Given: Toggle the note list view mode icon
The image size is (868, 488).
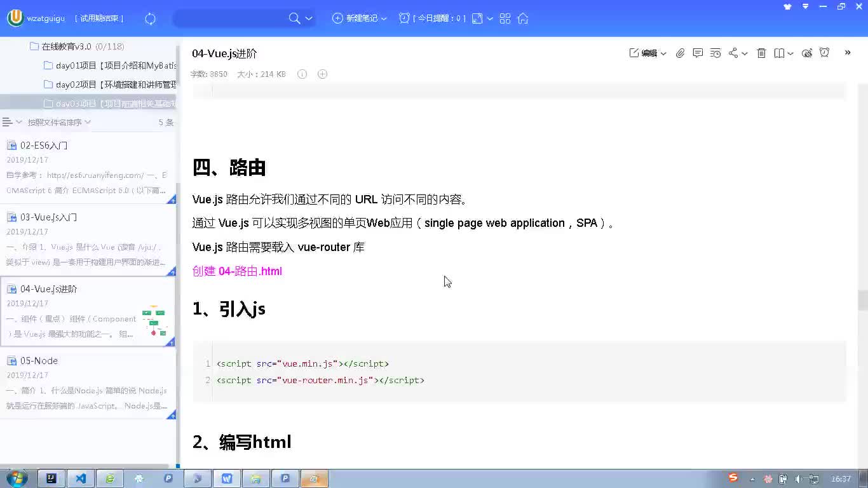Looking at the screenshot, I should pos(8,122).
